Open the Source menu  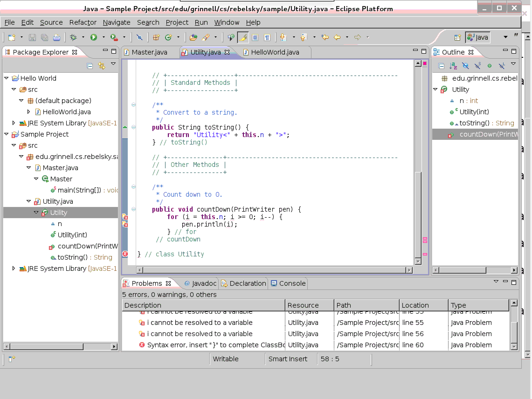coord(51,22)
